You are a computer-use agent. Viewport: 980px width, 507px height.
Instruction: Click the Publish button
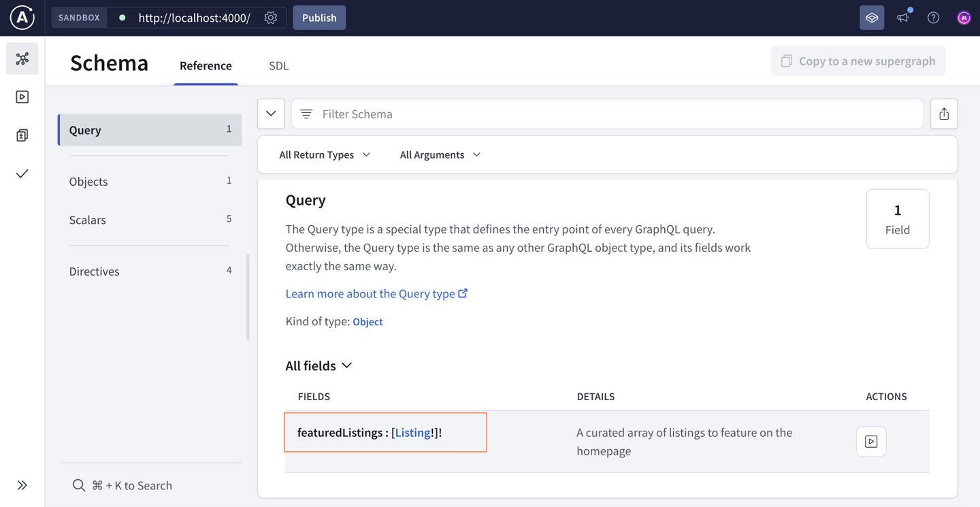pos(318,18)
